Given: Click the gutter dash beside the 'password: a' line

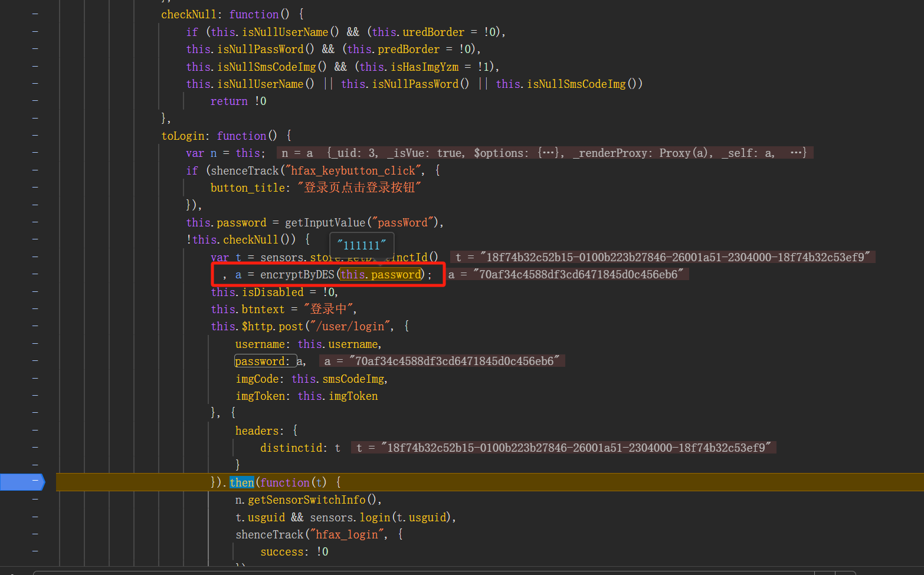Looking at the screenshot, I should click(x=35, y=360).
